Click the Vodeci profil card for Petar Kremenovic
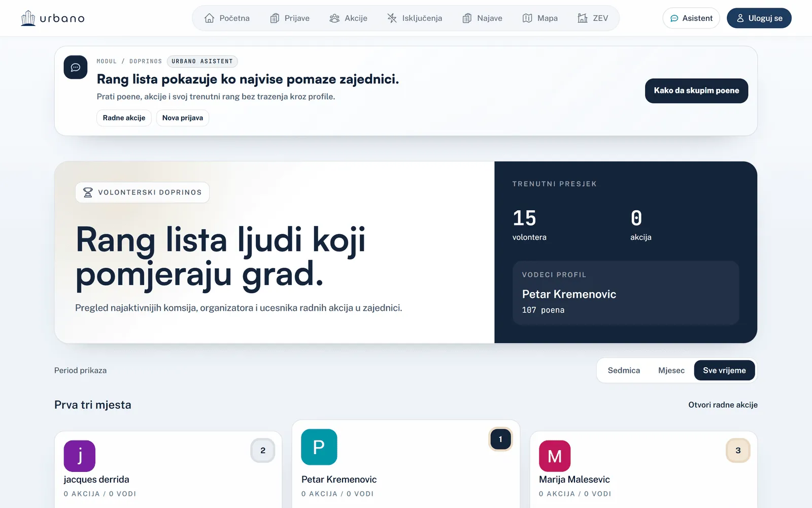The width and height of the screenshot is (812, 508). (626, 293)
